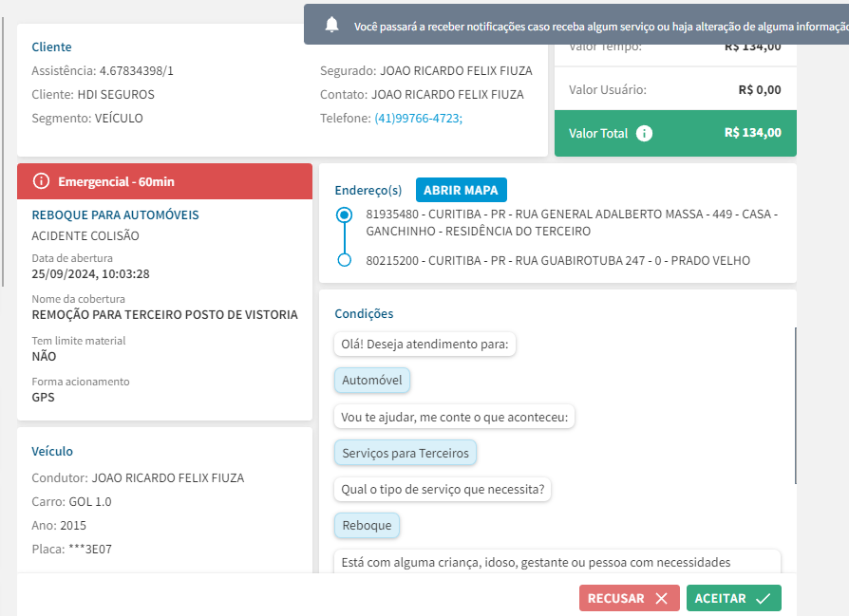Click the 'Está com alguma criança' message
The image size is (849, 616).
click(x=557, y=562)
